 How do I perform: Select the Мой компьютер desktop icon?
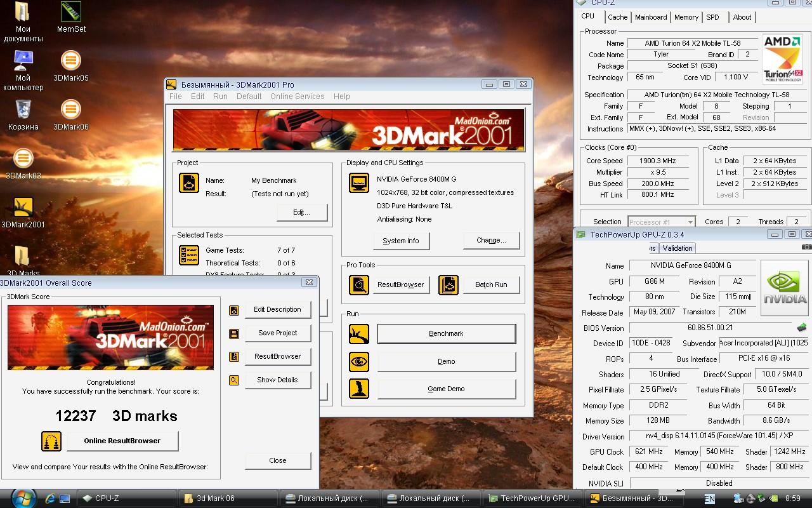click(x=23, y=70)
